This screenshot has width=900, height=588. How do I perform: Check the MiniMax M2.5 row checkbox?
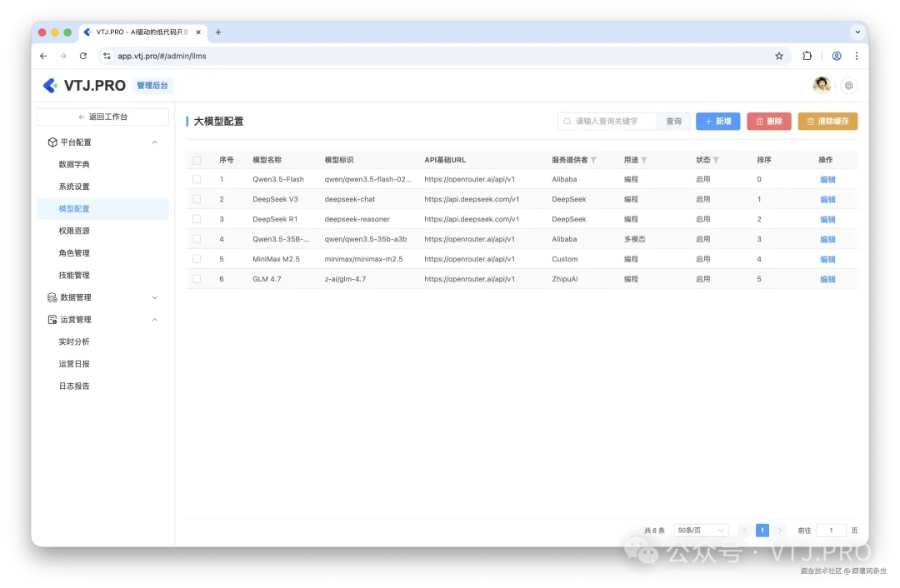[x=197, y=259]
